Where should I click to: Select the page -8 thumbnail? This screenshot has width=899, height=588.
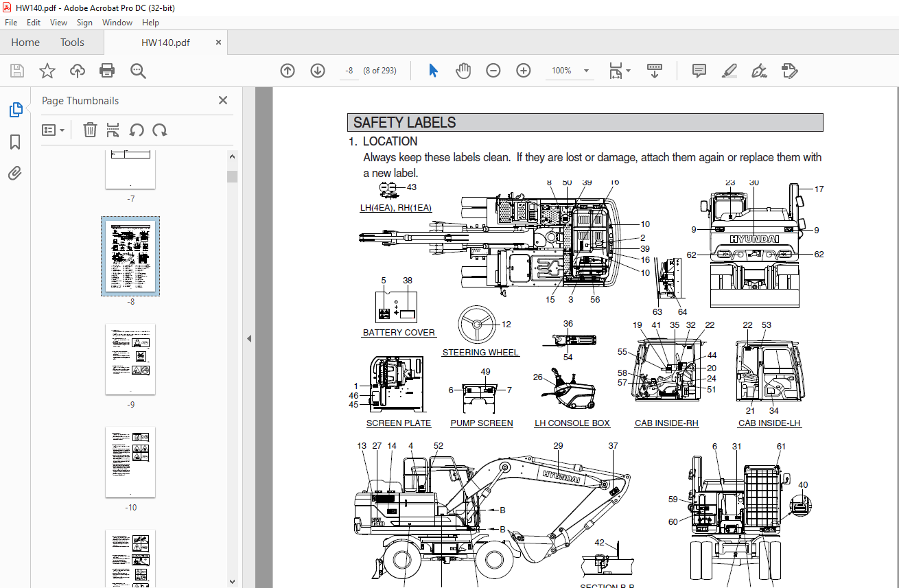click(130, 256)
